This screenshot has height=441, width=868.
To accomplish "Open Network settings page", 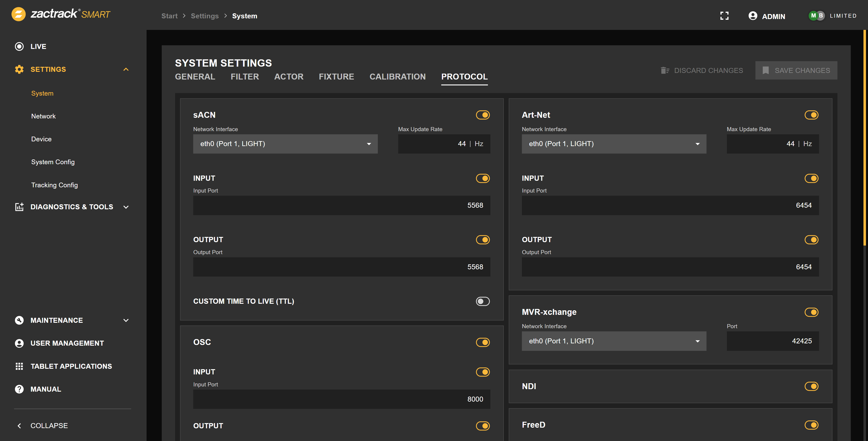I will [43, 116].
